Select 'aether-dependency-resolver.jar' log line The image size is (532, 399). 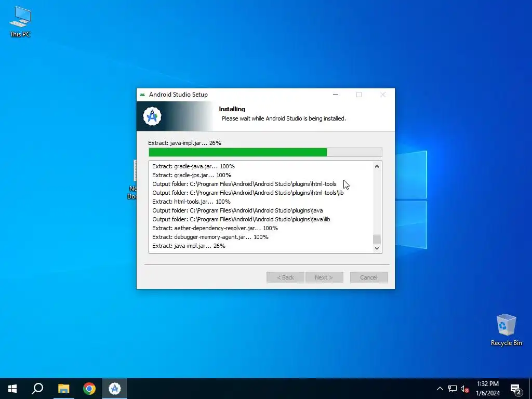215,228
